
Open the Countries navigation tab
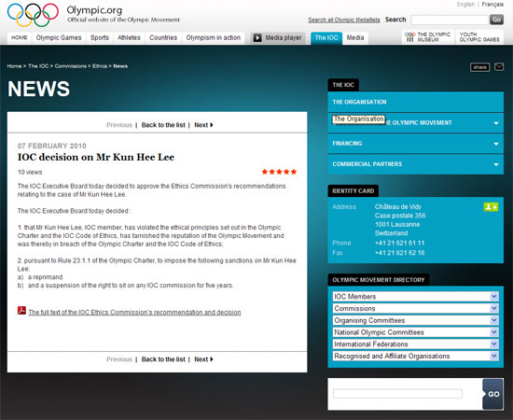163,37
